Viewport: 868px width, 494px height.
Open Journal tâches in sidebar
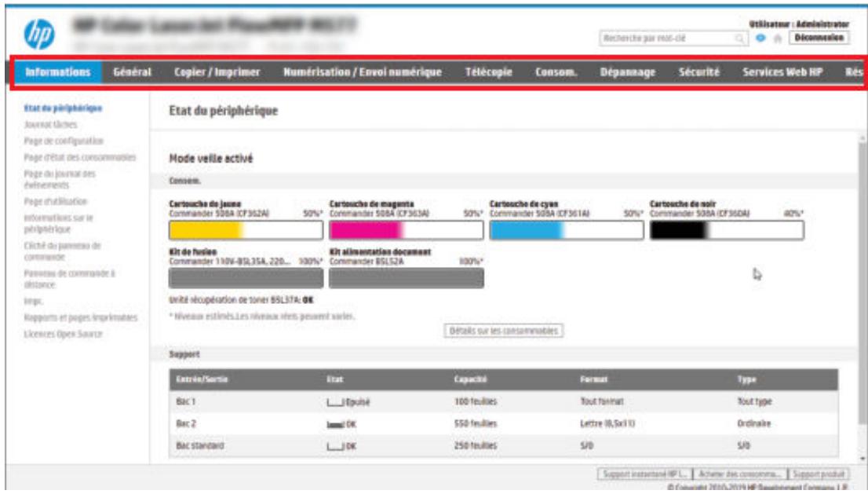coord(50,125)
